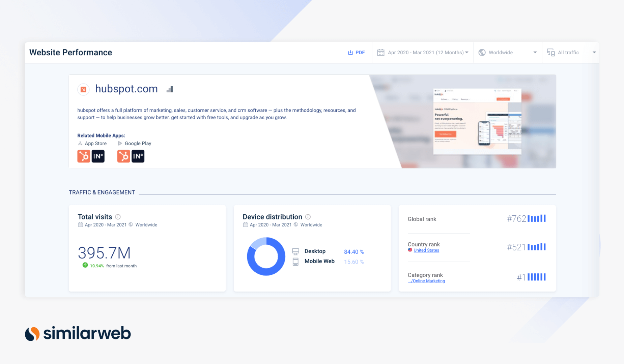Click the info icon next to Device distribution
The width and height of the screenshot is (624, 364).
click(308, 217)
